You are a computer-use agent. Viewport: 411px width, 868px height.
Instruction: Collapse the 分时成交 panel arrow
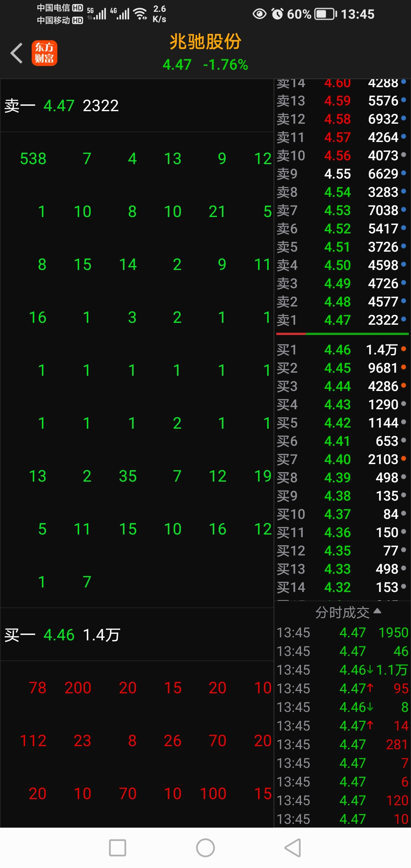[377, 611]
